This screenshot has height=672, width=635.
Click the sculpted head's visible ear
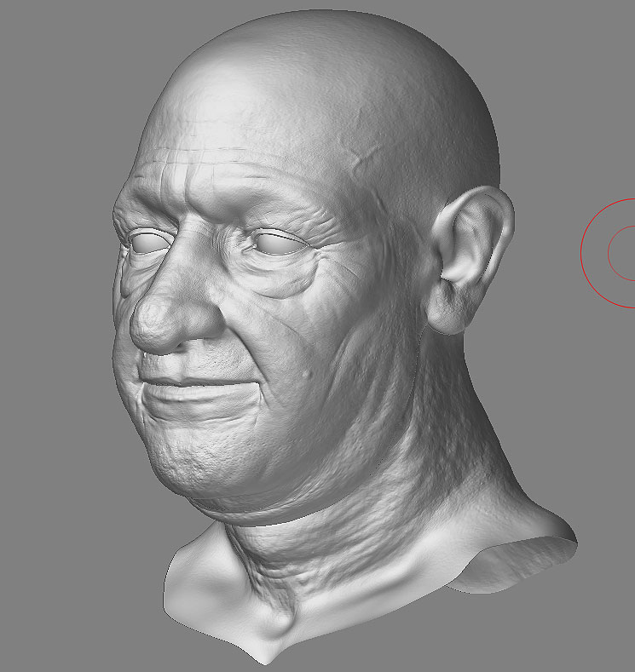pyautogui.click(x=470, y=259)
